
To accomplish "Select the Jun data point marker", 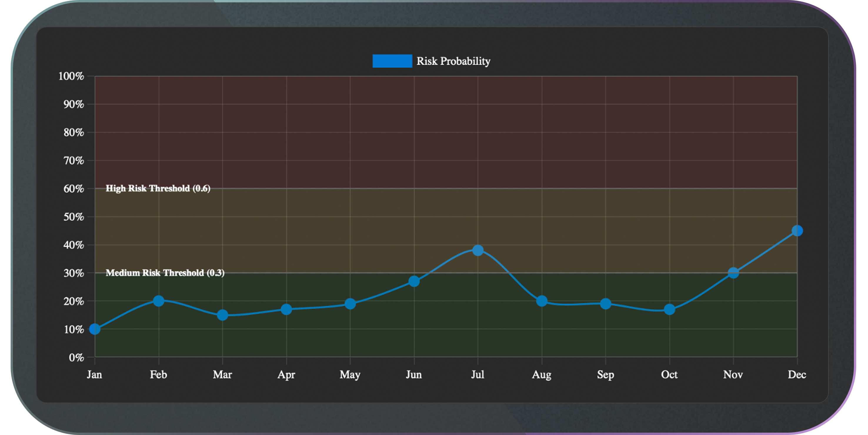I will [x=414, y=281].
